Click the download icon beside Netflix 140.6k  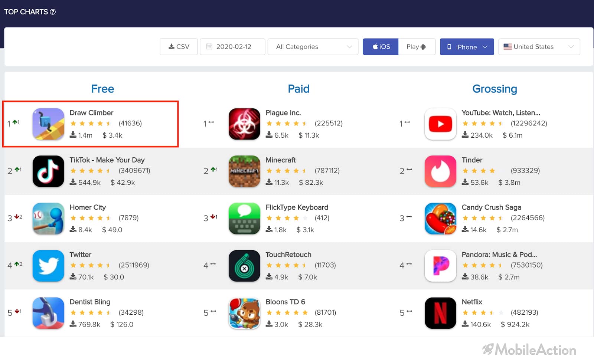click(x=465, y=324)
